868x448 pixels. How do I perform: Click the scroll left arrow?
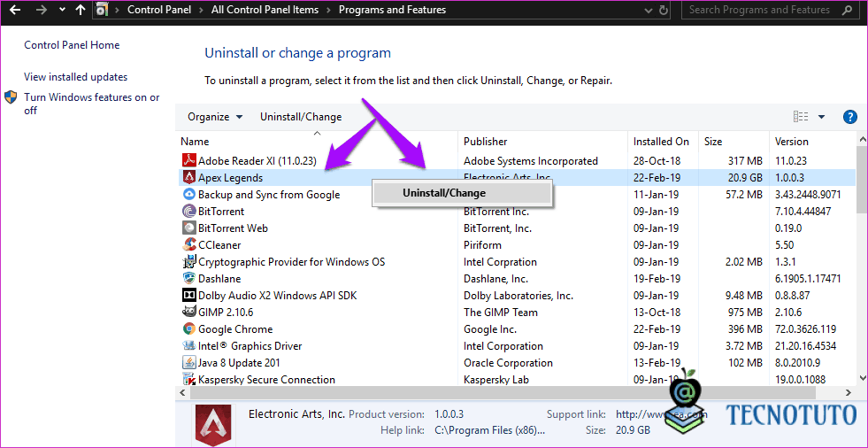(181, 392)
